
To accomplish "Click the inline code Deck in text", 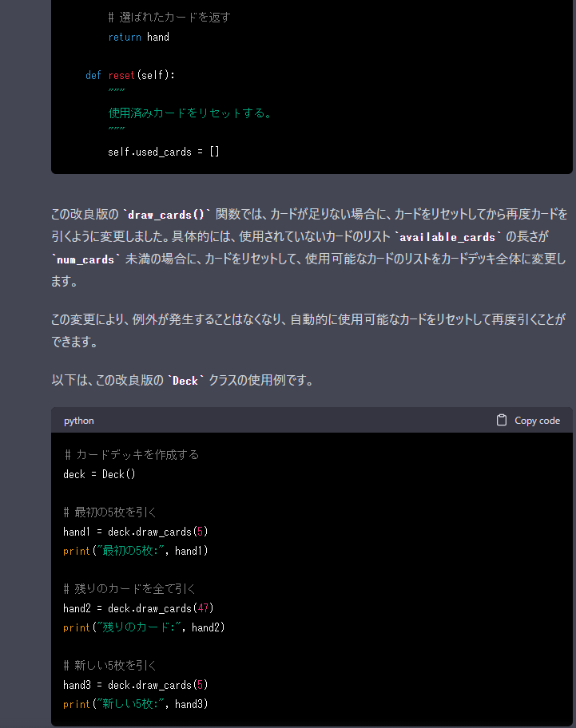I will point(185,381).
